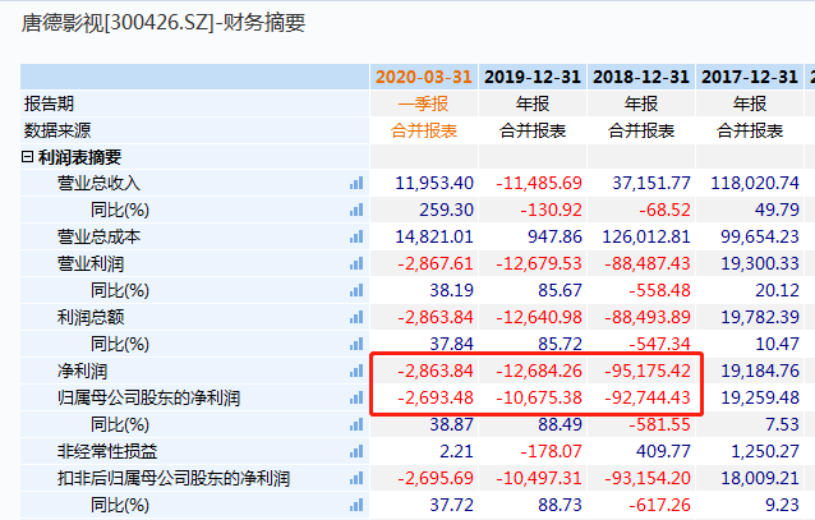This screenshot has height=520, width=815.
Task: Click the 报告期 row label
Action: tap(49, 103)
